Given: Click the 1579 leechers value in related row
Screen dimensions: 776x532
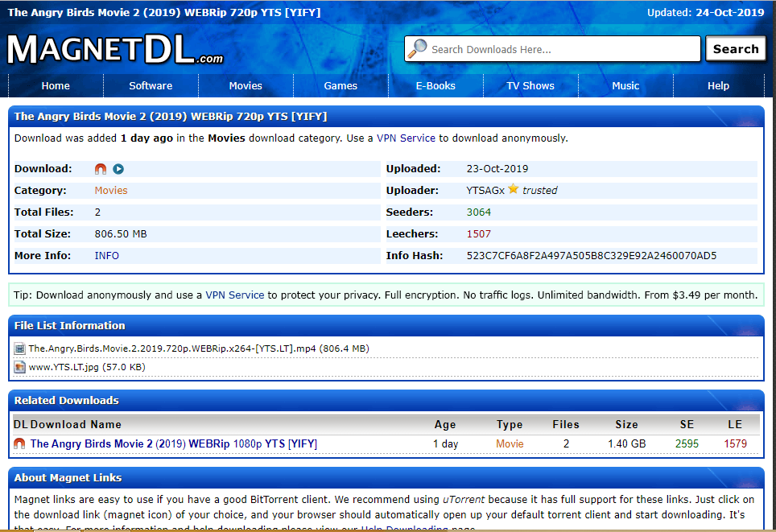Looking at the screenshot, I should coord(736,444).
